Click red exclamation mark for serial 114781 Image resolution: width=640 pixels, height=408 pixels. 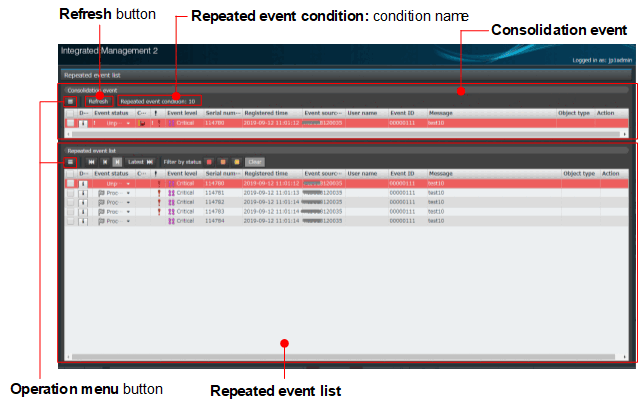pos(159,193)
